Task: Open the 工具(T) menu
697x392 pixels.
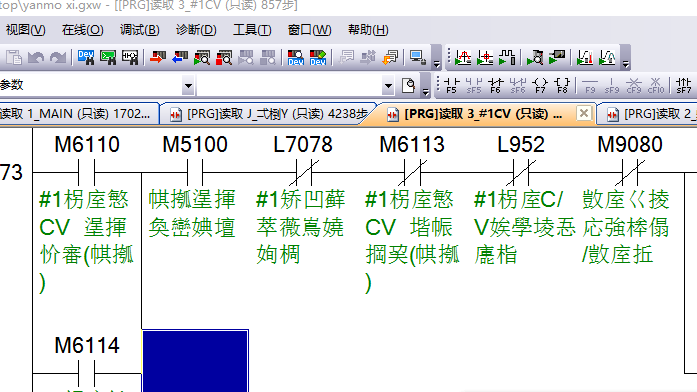Action: coord(252,30)
